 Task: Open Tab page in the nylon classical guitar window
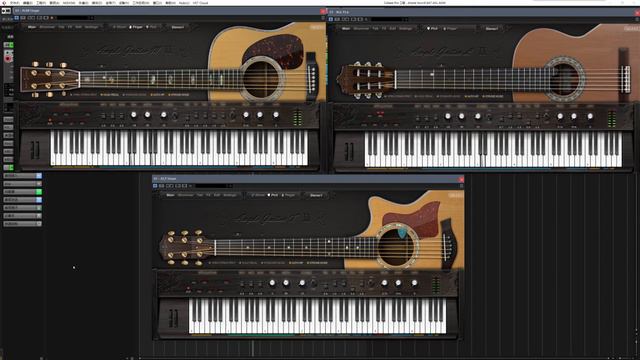375,29
